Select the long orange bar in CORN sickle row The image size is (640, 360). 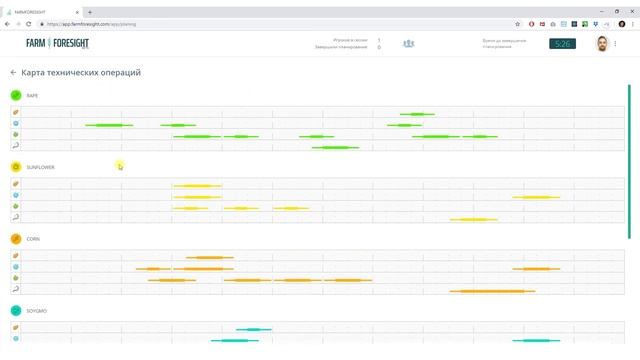point(492,291)
